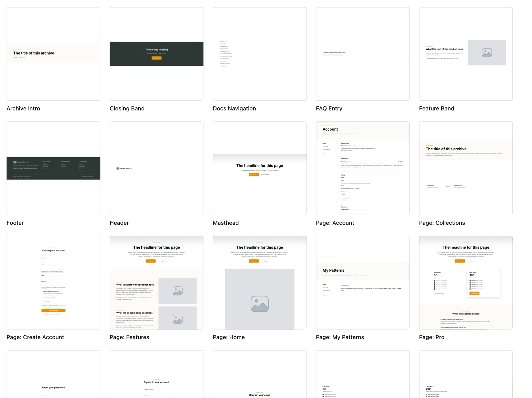Click the 'Archive Intro' title text
532x398 pixels.
(23, 108)
